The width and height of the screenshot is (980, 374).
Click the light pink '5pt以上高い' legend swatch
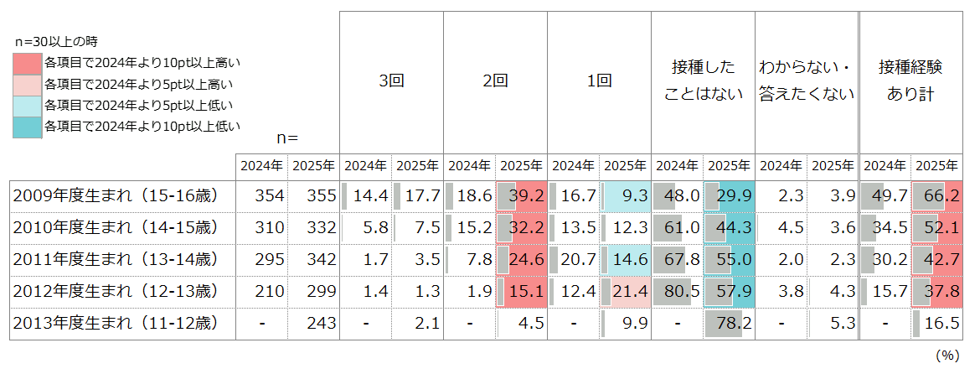pyautogui.click(x=28, y=84)
